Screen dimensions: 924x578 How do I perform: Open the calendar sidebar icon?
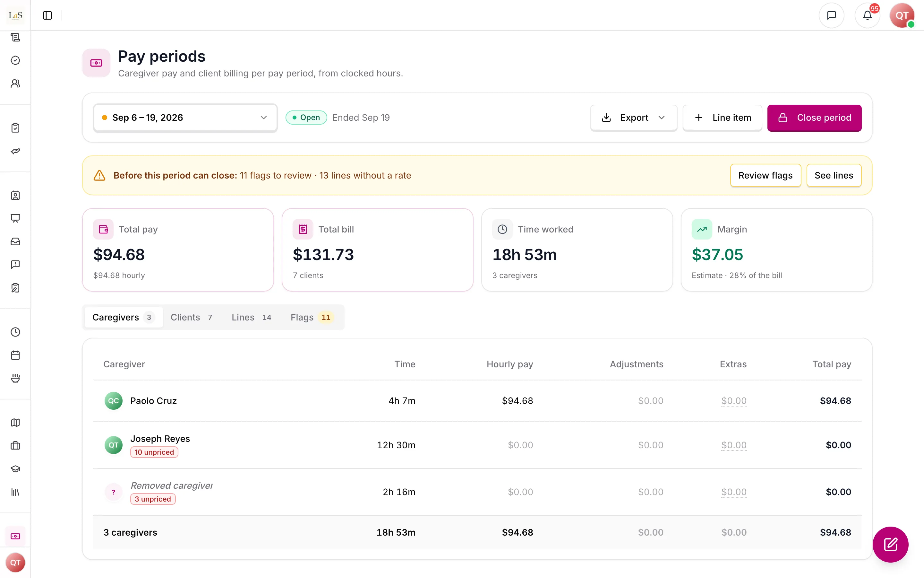[x=15, y=355]
